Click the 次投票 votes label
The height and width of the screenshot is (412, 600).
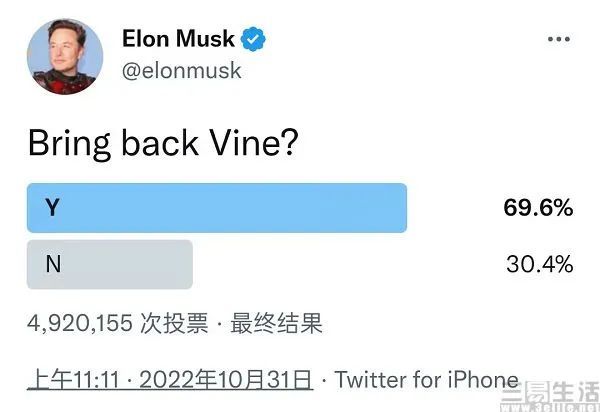(x=181, y=323)
